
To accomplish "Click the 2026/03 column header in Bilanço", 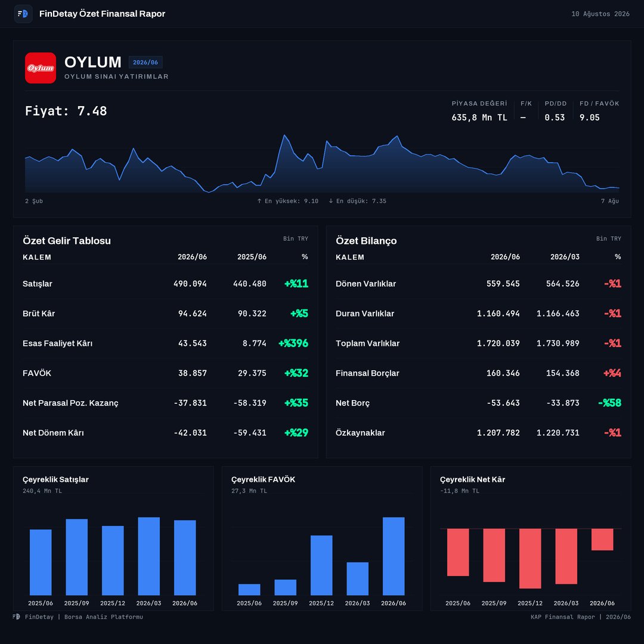I will click(x=565, y=256).
